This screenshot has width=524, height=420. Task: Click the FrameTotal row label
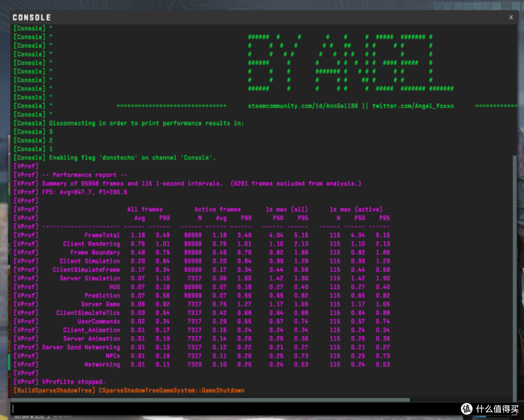pyautogui.click(x=102, y=235)
